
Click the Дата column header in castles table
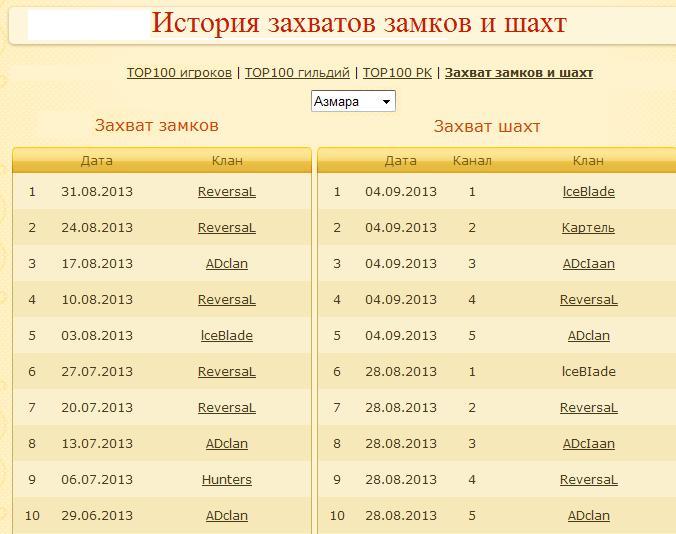coord(97,160)
